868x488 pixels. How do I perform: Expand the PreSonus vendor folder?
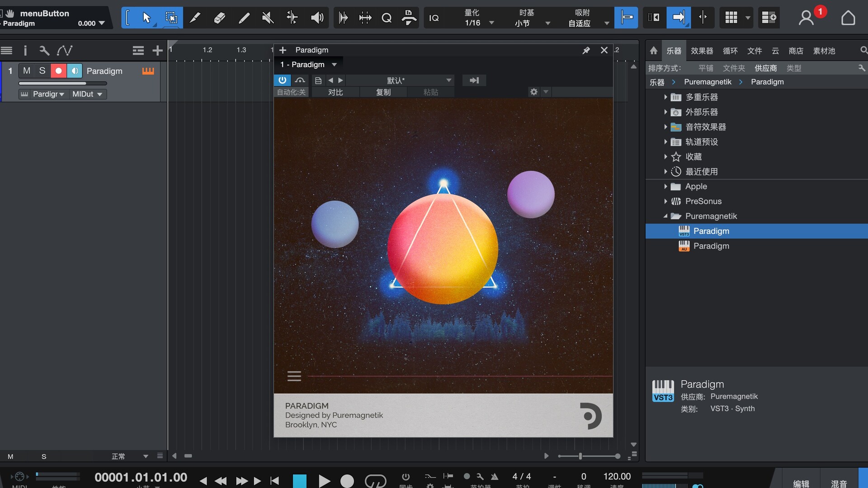[x=665, y=202]
